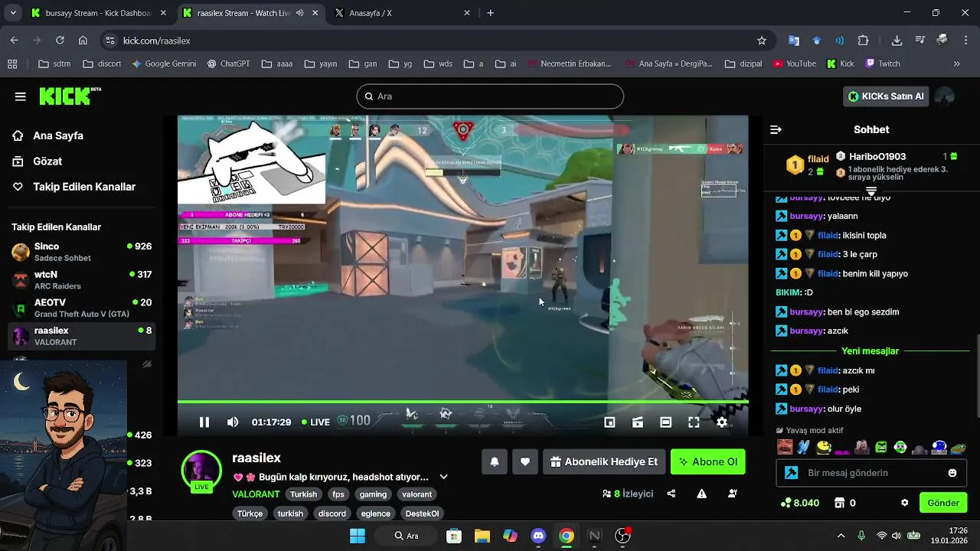
Task: Open Chrome tab search dropdown
Action: 12,13
